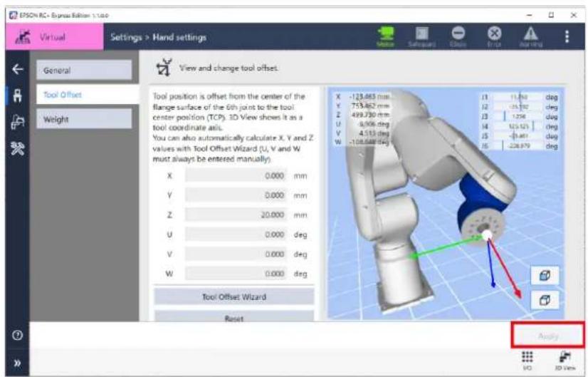The image size is (588, 377).
Task: Click the Motor status icon
Action: (x=386, y=37)
